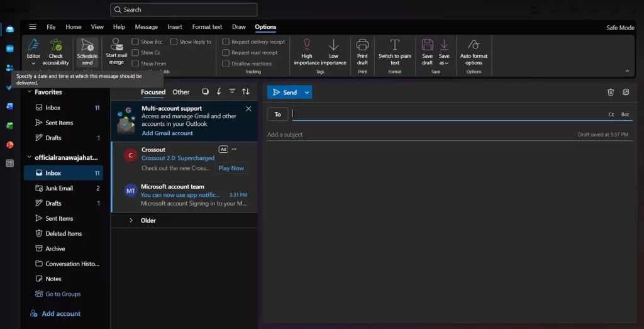
Task: Open Format text tab
Action: pos(207,26)
